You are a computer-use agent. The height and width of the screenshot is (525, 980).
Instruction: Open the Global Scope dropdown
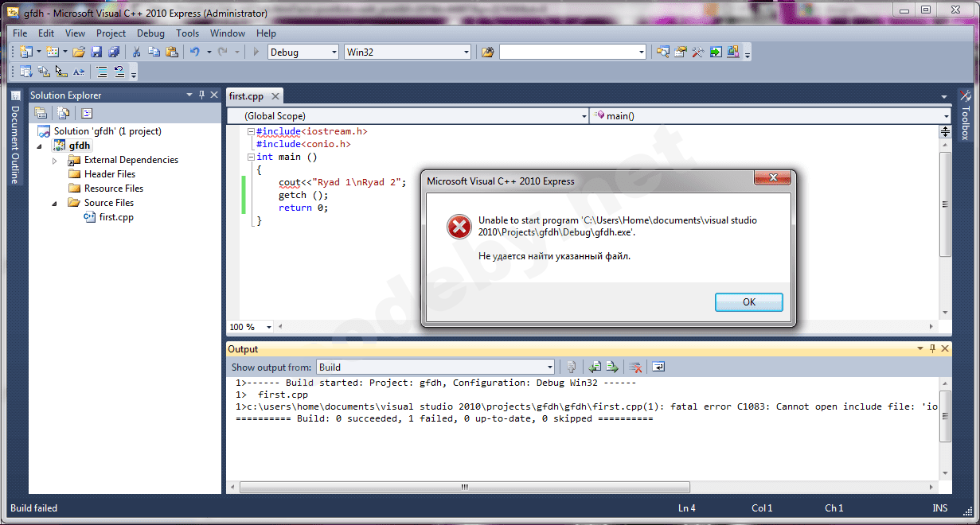click(584, 115)
